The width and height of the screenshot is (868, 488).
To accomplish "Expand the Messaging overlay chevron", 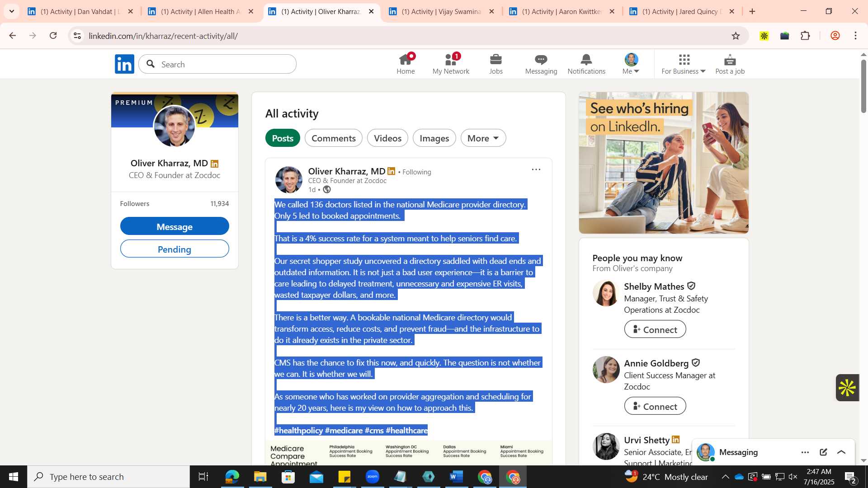I will click(841, 452).
